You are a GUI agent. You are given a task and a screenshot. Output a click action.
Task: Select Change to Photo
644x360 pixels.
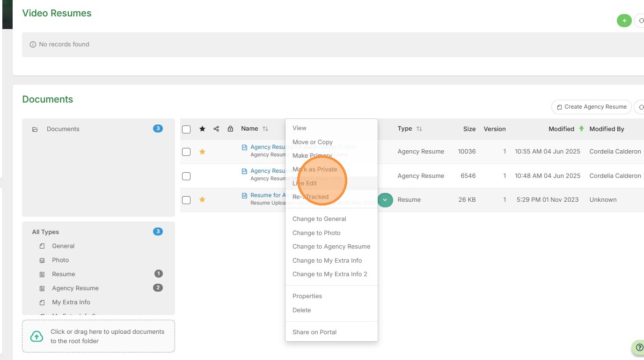[331, 233]
